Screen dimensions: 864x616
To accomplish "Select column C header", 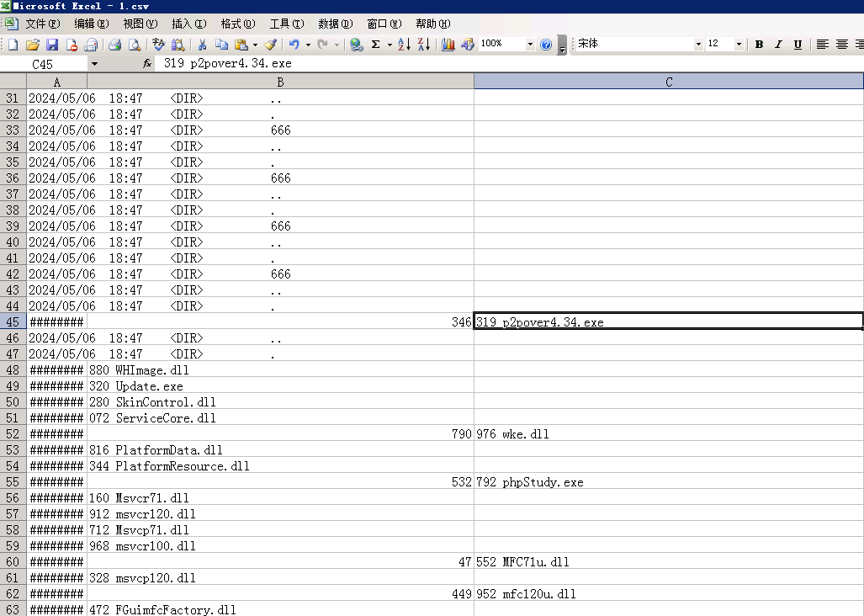I will tap(669, 82).
